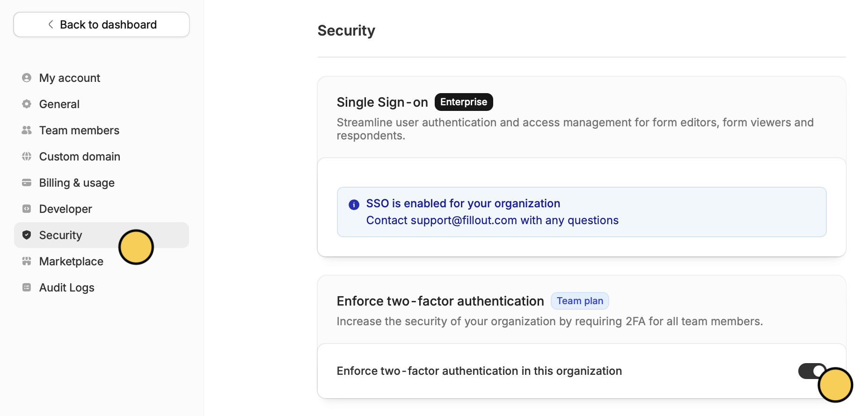Select Audit Logs in sidebar

[66, 287]
